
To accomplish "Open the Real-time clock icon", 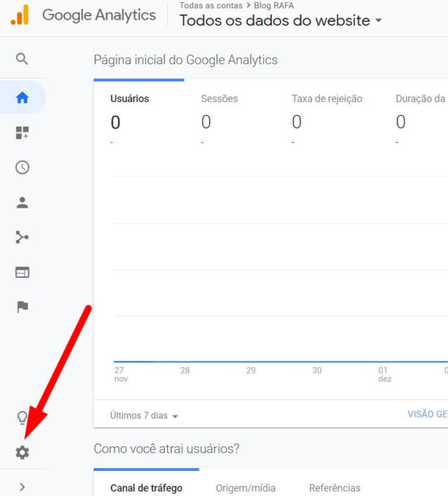I will 22,167.
